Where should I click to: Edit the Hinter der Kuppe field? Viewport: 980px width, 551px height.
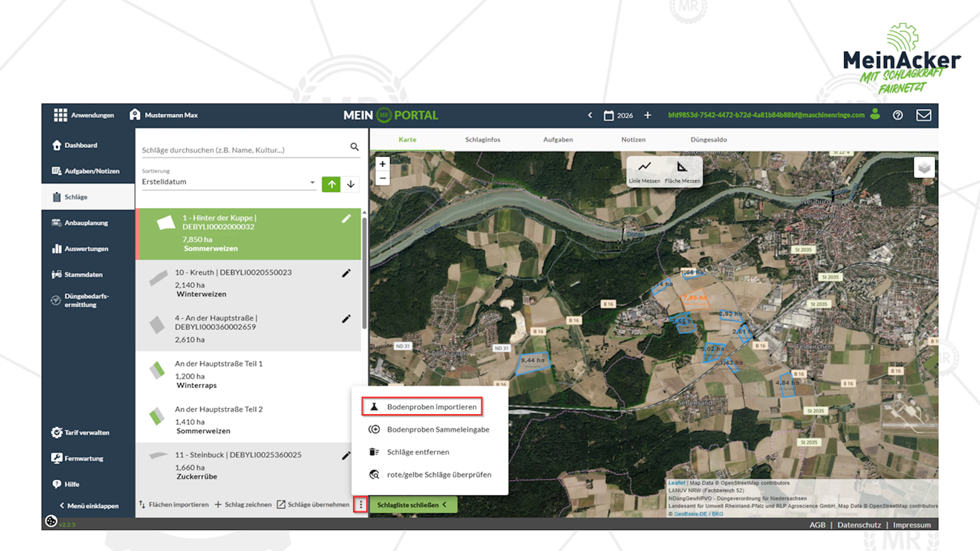pos(346,218)
